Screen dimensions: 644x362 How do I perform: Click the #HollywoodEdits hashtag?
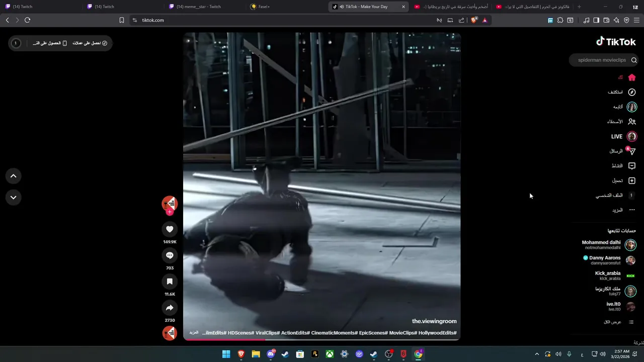coord(437,333)
